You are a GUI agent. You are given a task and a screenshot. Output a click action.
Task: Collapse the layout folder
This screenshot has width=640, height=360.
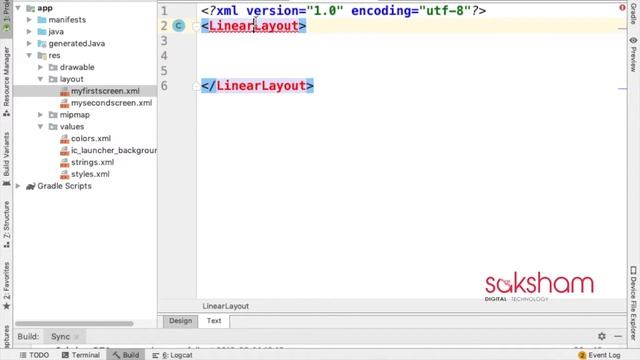[x=40, y=79]
